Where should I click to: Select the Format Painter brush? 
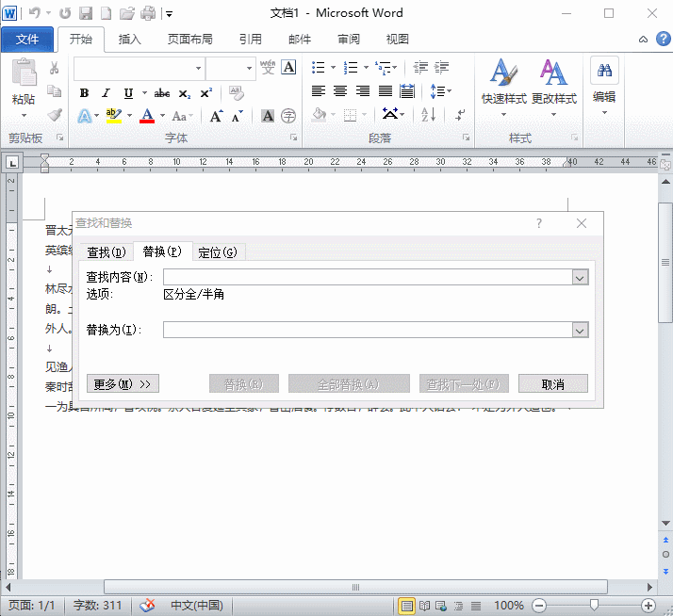(x=55, y=115)
